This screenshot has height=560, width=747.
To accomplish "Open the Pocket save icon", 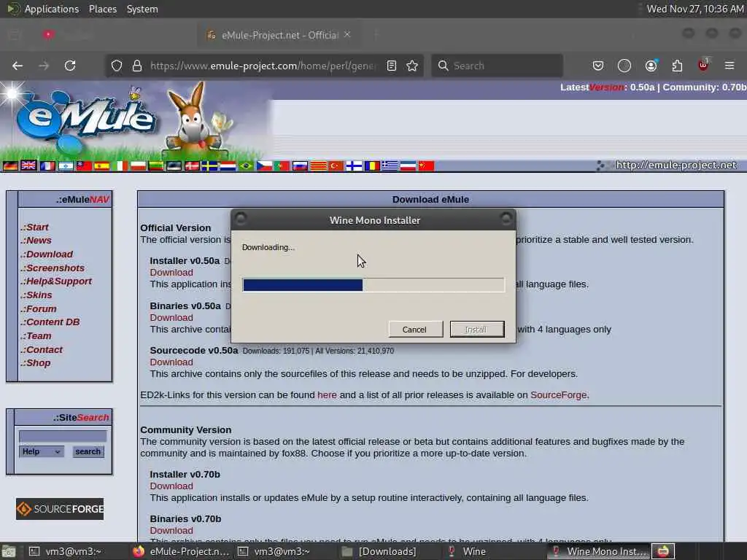I will pos(598,66).
